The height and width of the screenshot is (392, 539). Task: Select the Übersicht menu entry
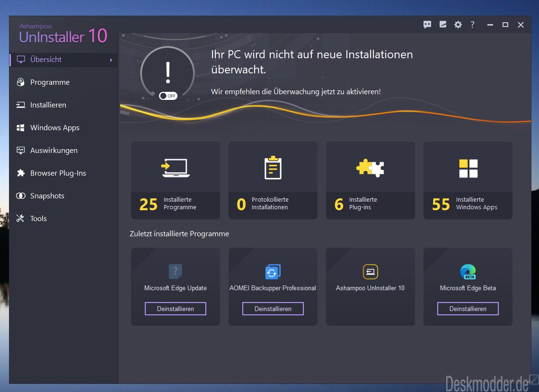pos(63,60)
